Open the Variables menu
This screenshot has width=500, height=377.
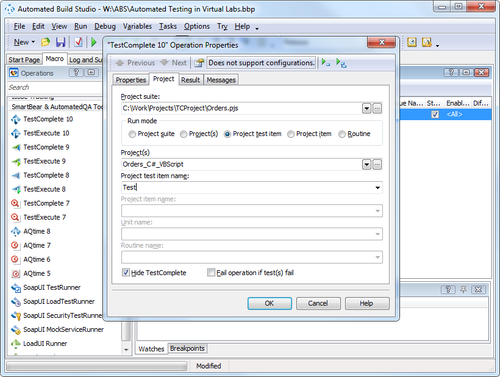click(137, 26)
